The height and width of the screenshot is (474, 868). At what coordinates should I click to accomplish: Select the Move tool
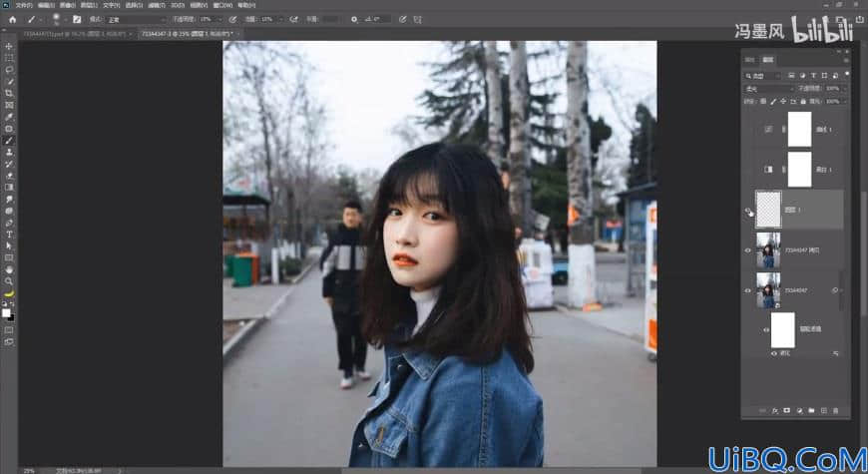[x=9, y=47]
